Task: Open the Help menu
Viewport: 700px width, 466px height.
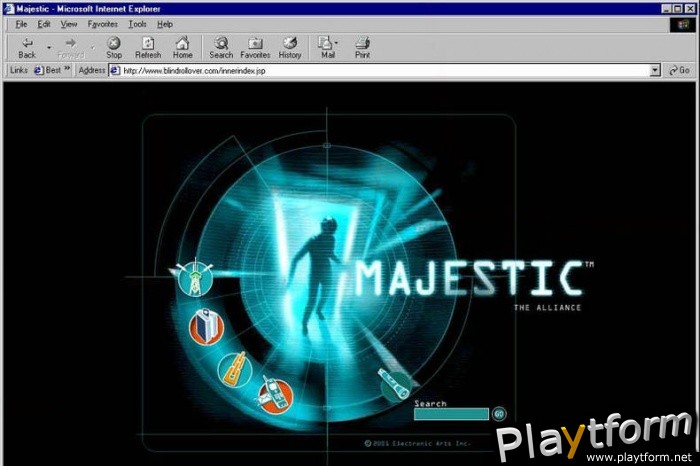Action: (x=165, y=24)
